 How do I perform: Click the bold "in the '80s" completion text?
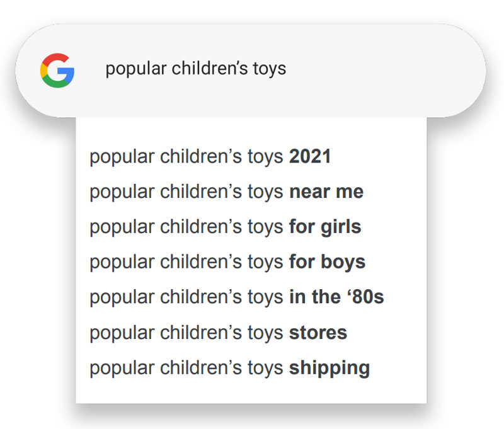pos(336,297)
